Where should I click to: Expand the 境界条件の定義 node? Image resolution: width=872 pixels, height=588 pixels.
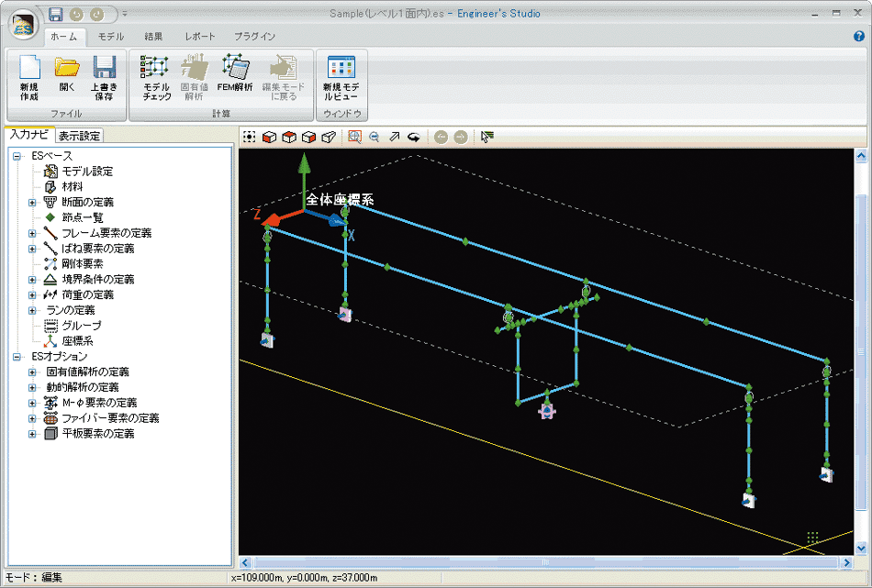click(32, 280)
